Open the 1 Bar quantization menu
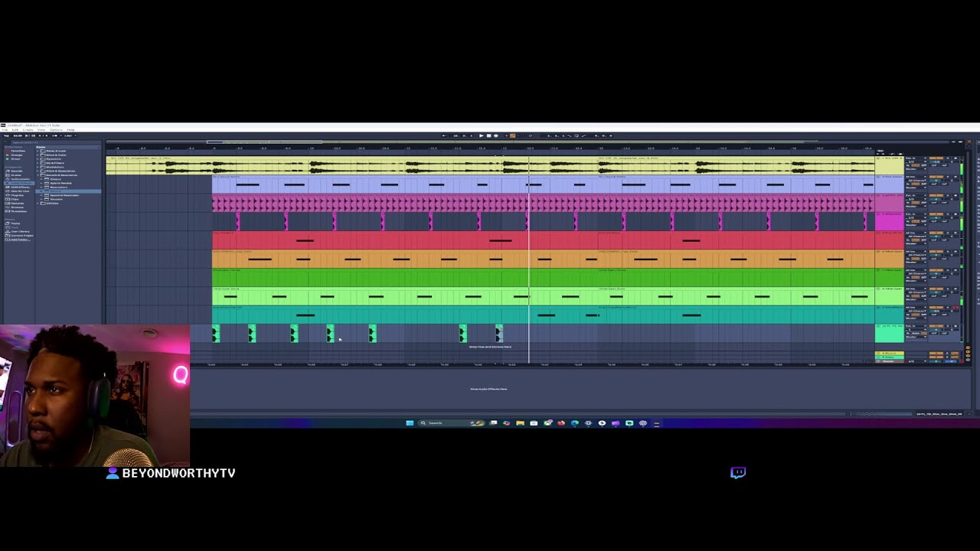This screenshot has width=980, height=551. [70, 135]
